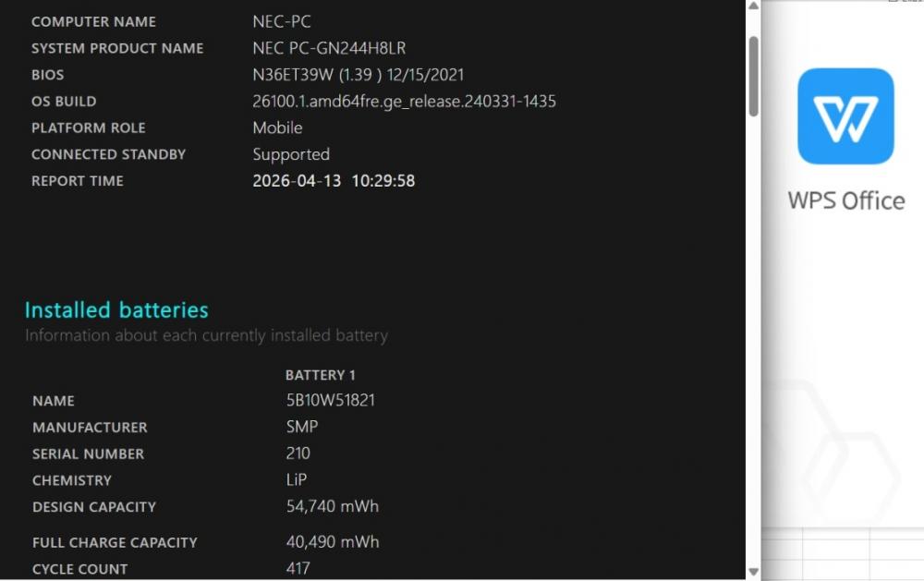Click the WPS Office text label
The width and height of the screenshot is (924, 581).
pos(845,200)
